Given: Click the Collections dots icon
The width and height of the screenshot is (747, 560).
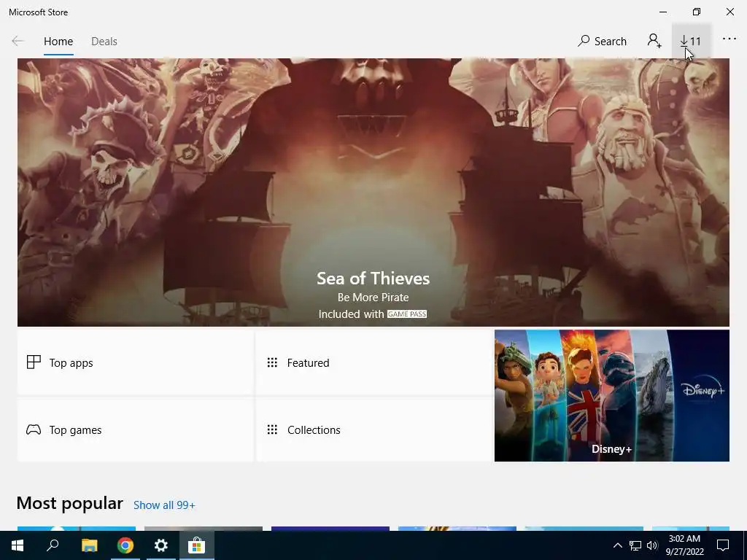Looking at the screenshot, I should [x=272, y=430].
